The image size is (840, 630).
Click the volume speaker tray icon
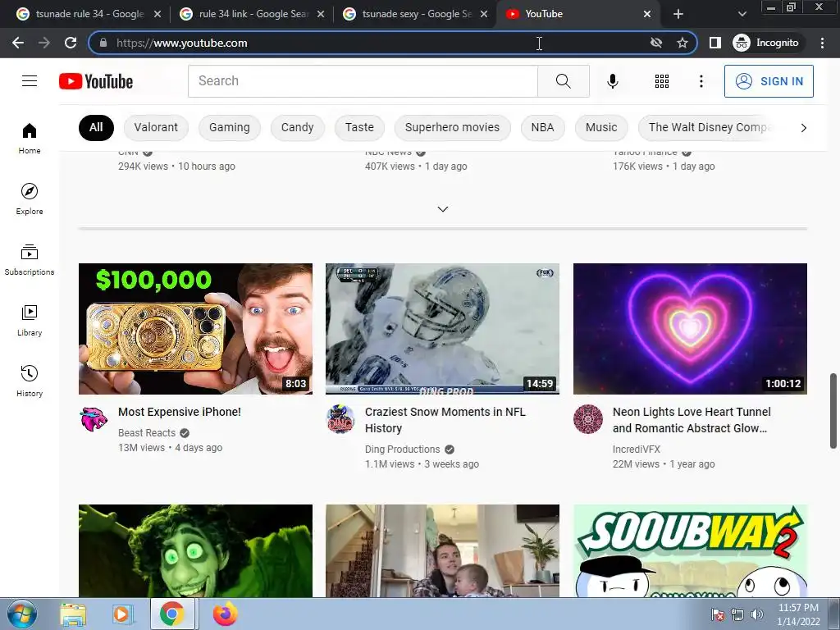[x=757, y=614]
